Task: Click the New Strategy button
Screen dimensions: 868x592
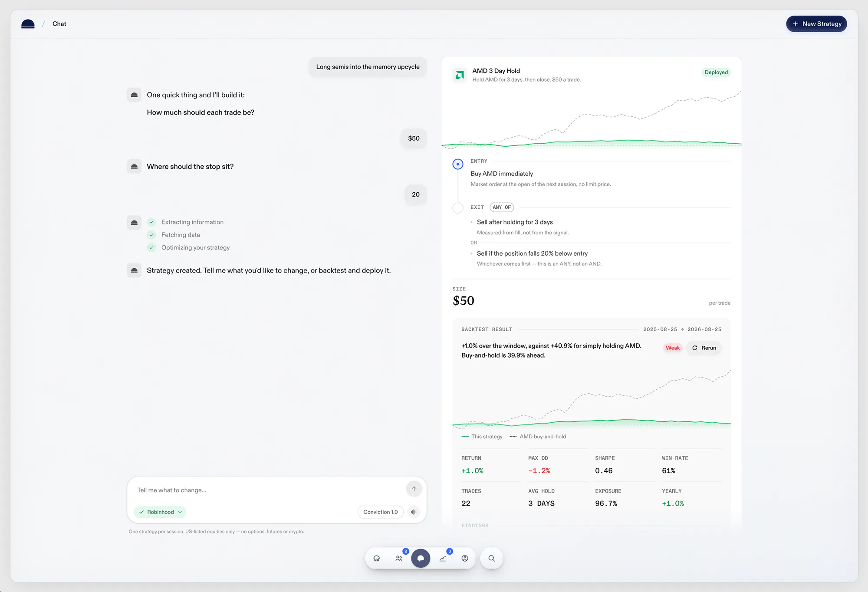Action: 816,24
